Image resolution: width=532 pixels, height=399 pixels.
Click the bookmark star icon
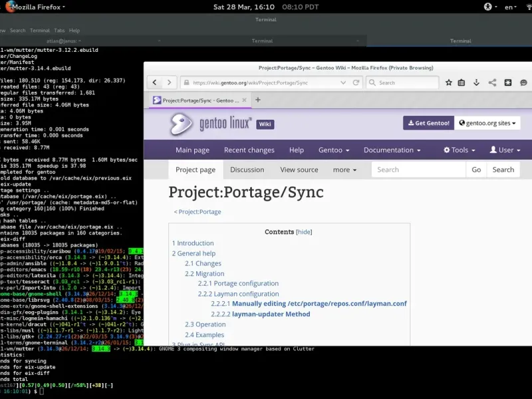(x=449, y=82)
